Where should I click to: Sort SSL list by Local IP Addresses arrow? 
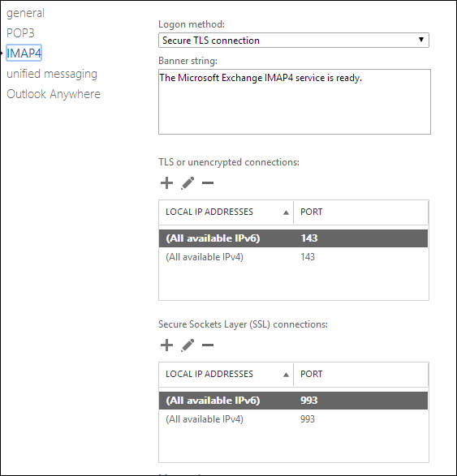pos(286,375)
